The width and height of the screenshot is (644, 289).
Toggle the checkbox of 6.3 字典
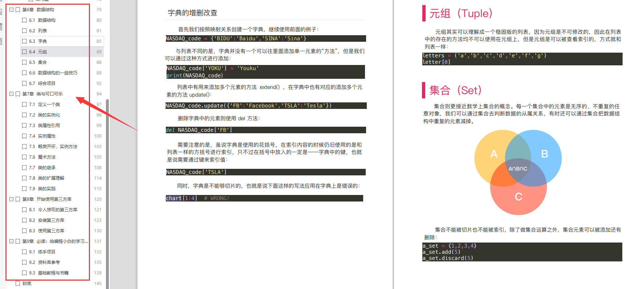24,41
